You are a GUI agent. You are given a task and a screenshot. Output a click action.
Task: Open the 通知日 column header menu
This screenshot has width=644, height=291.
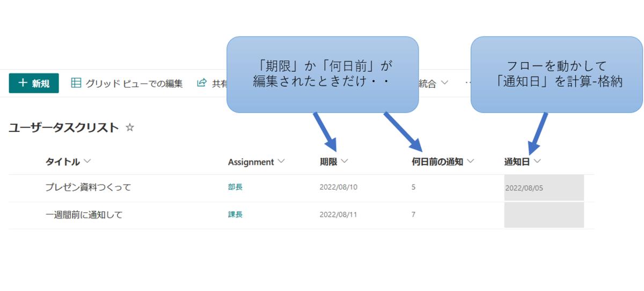pyautogui.click(x=522, y=161)
